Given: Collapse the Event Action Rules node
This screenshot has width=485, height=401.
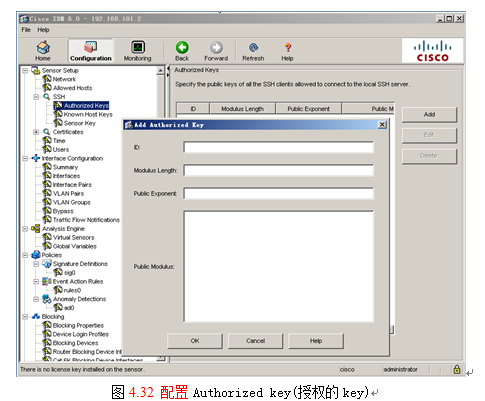Looking at the screenshot, I should (x=36, y=281).
